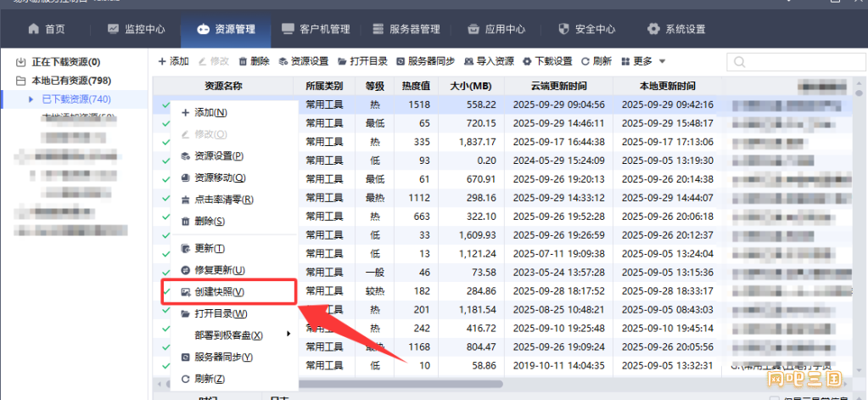The width and height of the screenshot is (868, 400).
Task: Open 下载设置 gear icon in toolbar
Action: point(527,61)
